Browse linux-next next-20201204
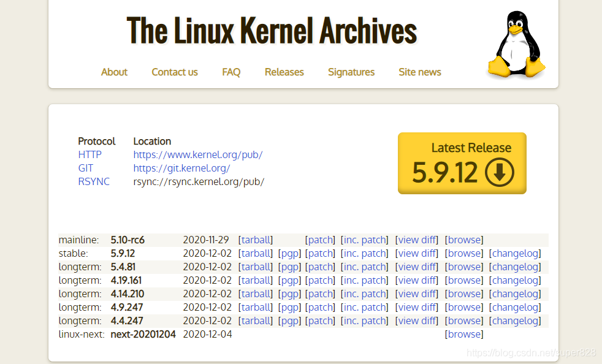Viewport: 602px width, 364px height. click(x=464, y=334)
